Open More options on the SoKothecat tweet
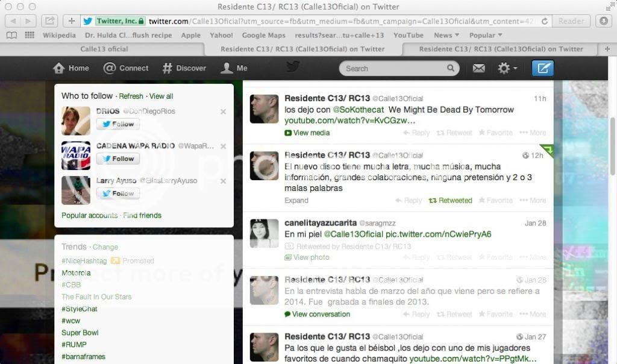The height and width of the screenshot is (364, 617). 533,133
